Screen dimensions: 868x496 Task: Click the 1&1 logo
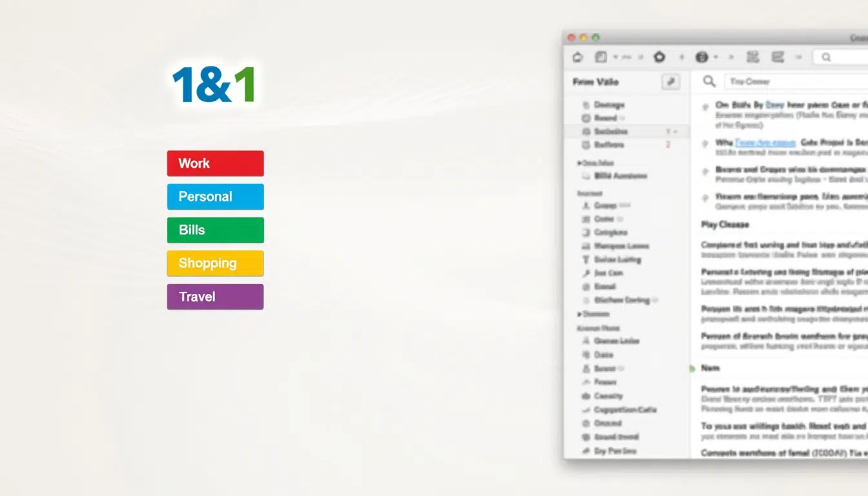tap(214, 85)
